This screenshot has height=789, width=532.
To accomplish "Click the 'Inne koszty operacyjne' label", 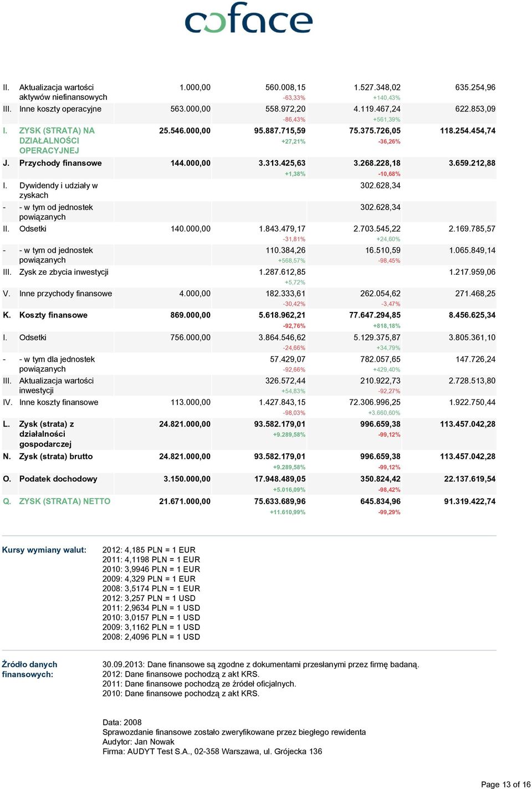I will pos(60,109).
